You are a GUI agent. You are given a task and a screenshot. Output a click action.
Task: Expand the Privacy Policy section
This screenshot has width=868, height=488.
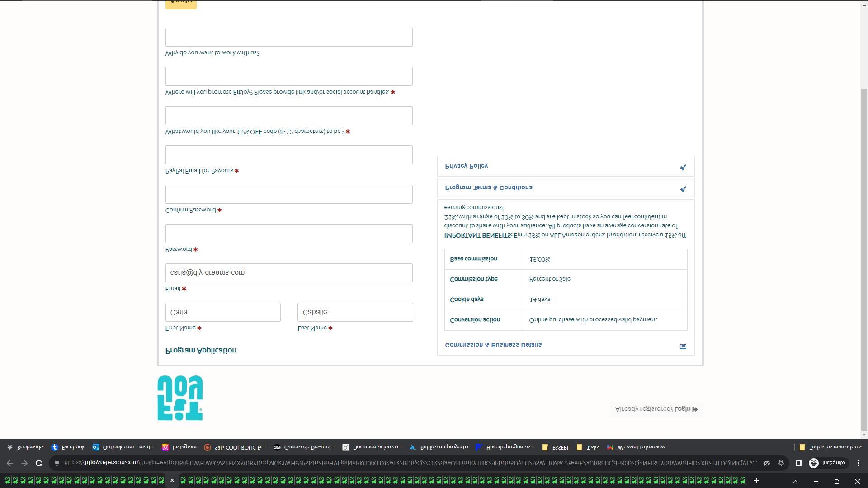coord(566,166)
